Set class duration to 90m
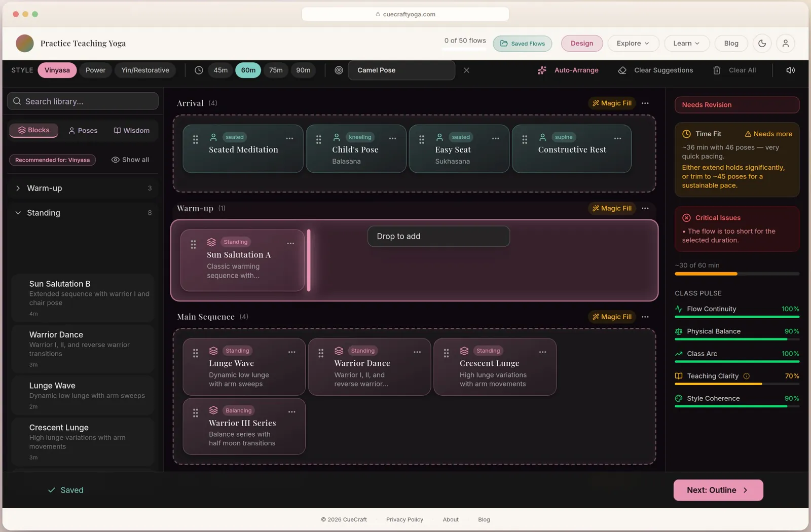This screenshot has width=811, height=532. coord(303,70)
